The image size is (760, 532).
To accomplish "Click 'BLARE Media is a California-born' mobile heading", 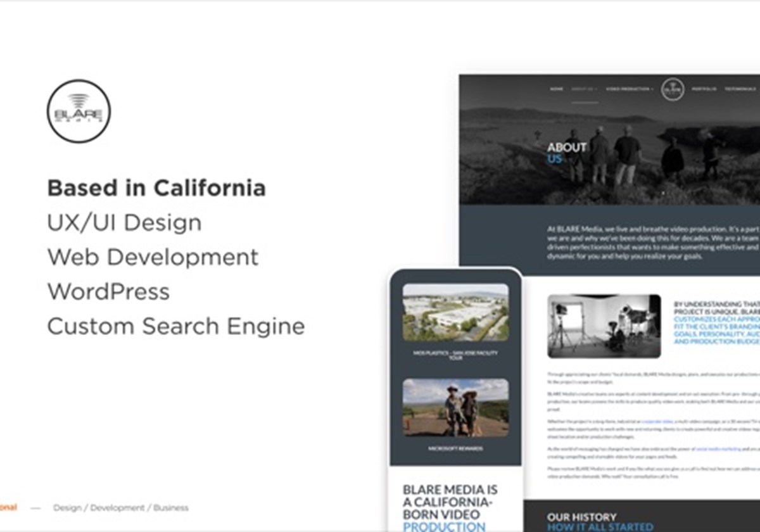I will point(450,508).
